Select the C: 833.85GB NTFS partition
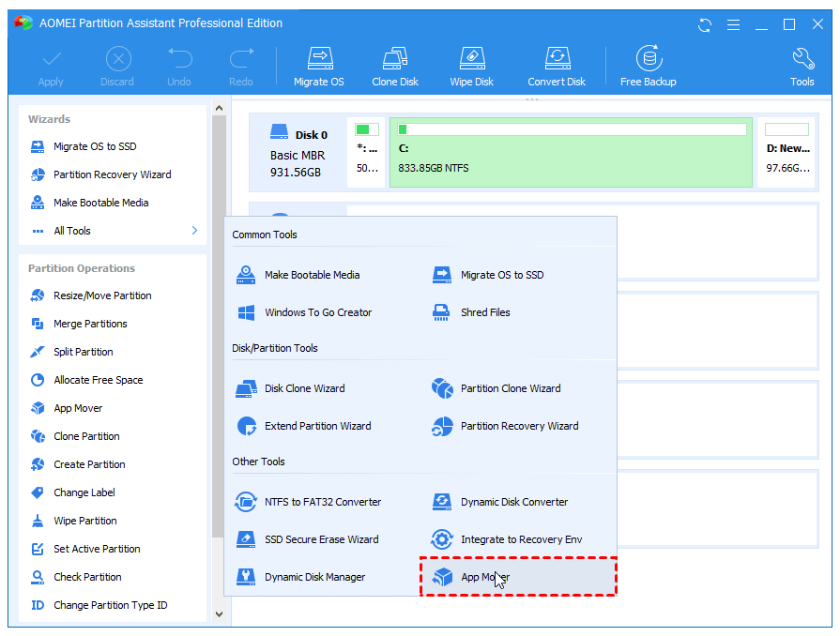Image resolution: width=840 pixels, height=636 pixels. coord(571,153)
